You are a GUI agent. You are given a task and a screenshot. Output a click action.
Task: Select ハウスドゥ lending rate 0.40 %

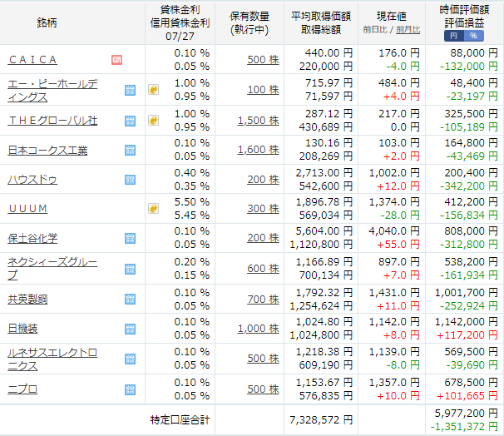(192, 173)
